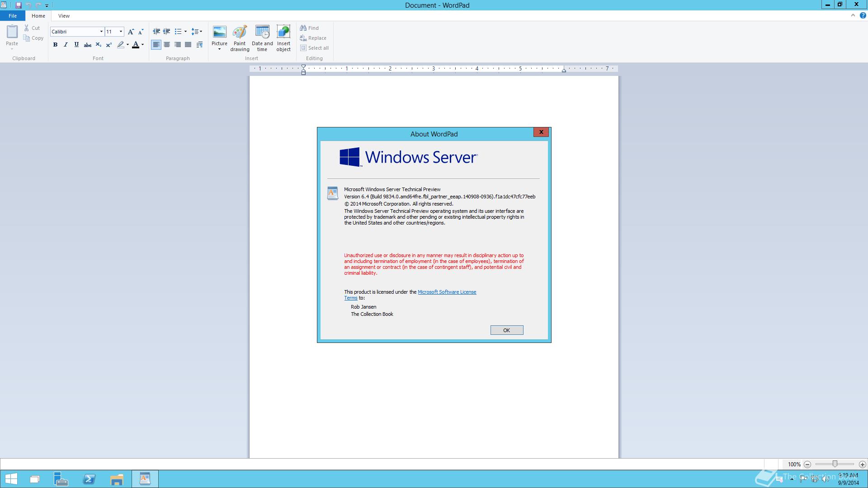
Task: Click the Insert object icon
Action: [283, 32]
